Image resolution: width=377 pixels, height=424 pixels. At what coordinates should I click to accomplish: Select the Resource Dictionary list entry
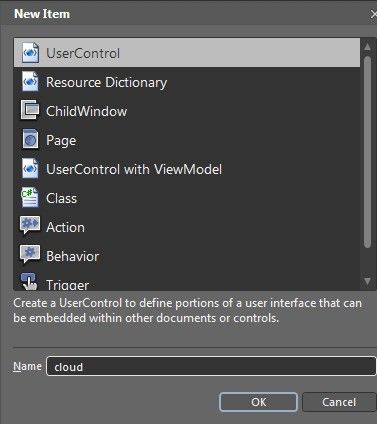pyautogui.click(x=187, y=82)
